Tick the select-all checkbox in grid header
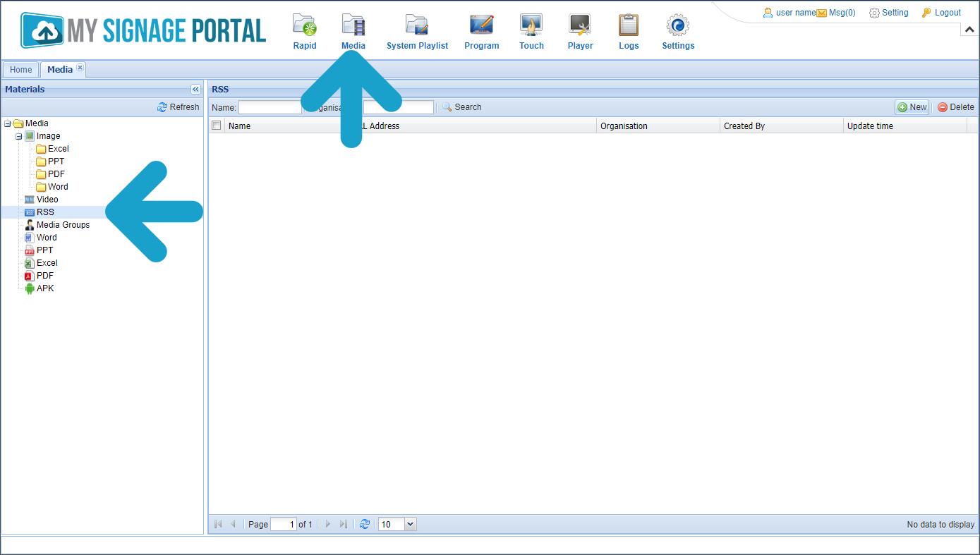Viewport: 980px width, 555px height. (217, 126)
